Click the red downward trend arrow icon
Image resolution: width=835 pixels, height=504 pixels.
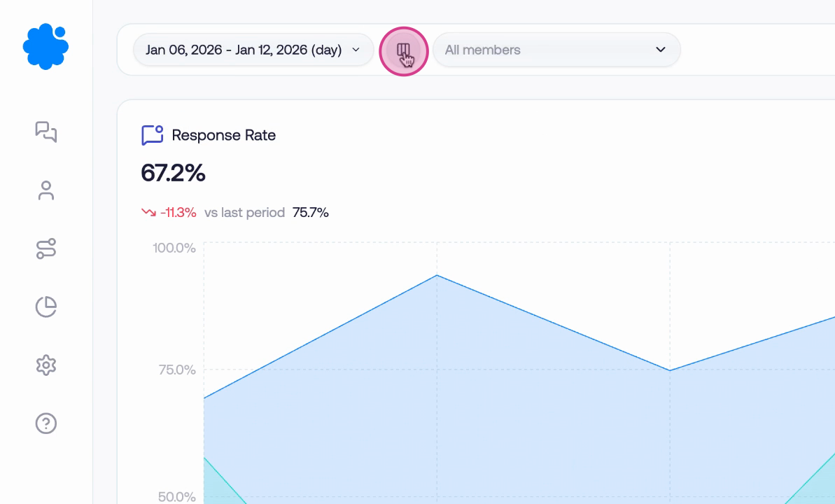pos(148,212)
